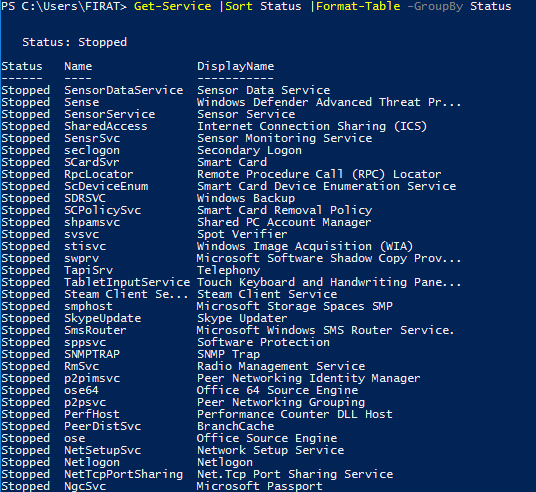536x492 pixels.
Task: Select 'Windows Backup' display name
Action: (246, 198)
